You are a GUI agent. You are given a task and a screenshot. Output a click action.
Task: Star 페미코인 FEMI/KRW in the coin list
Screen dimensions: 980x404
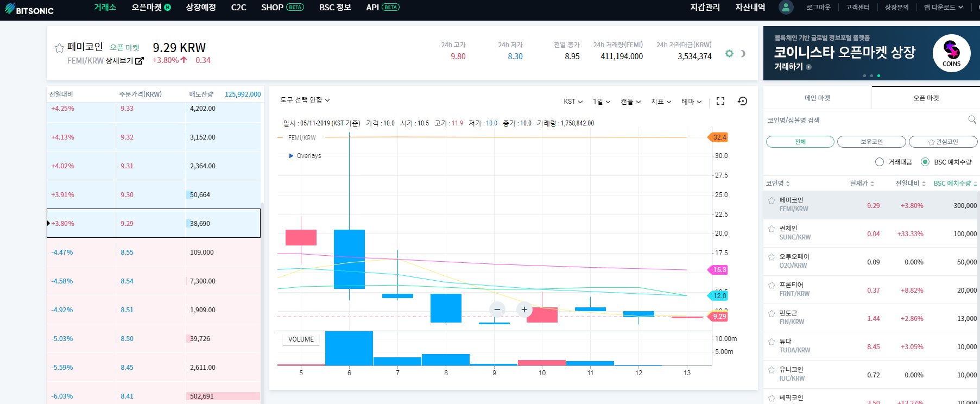pyautogui.click(x=772, y=201)
